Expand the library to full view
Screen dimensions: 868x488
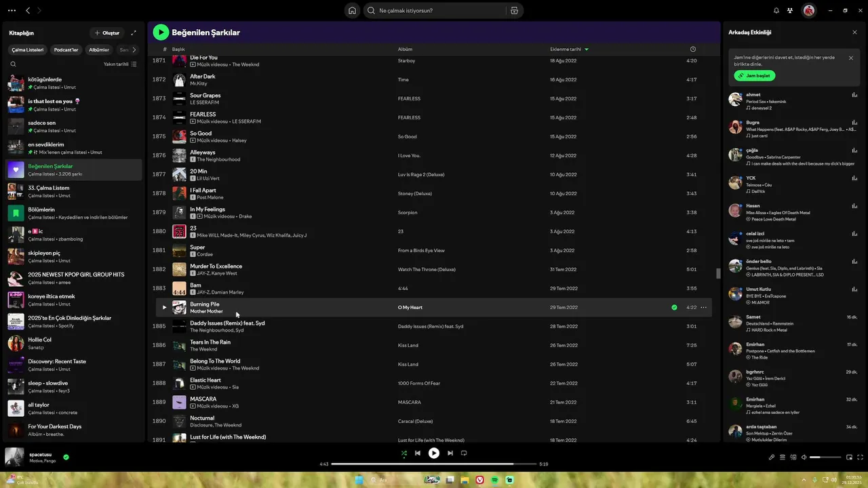point(134,33)
